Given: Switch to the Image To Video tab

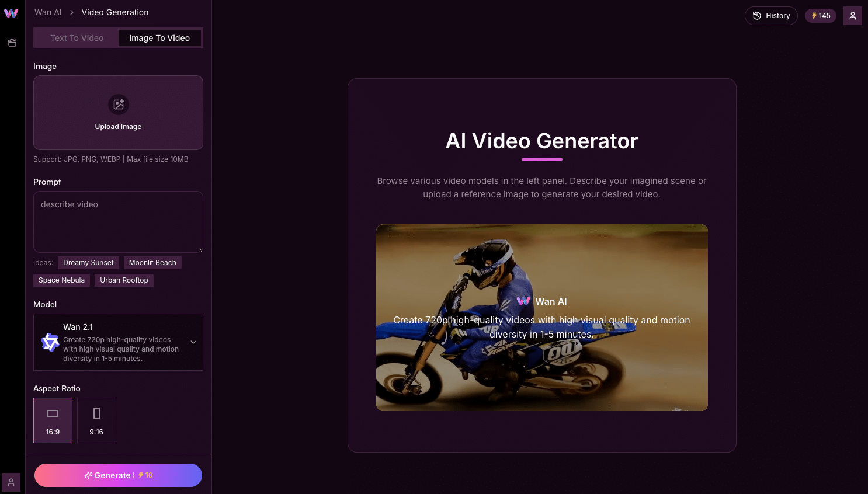Looking at the screenshot, I should (159, 38).
